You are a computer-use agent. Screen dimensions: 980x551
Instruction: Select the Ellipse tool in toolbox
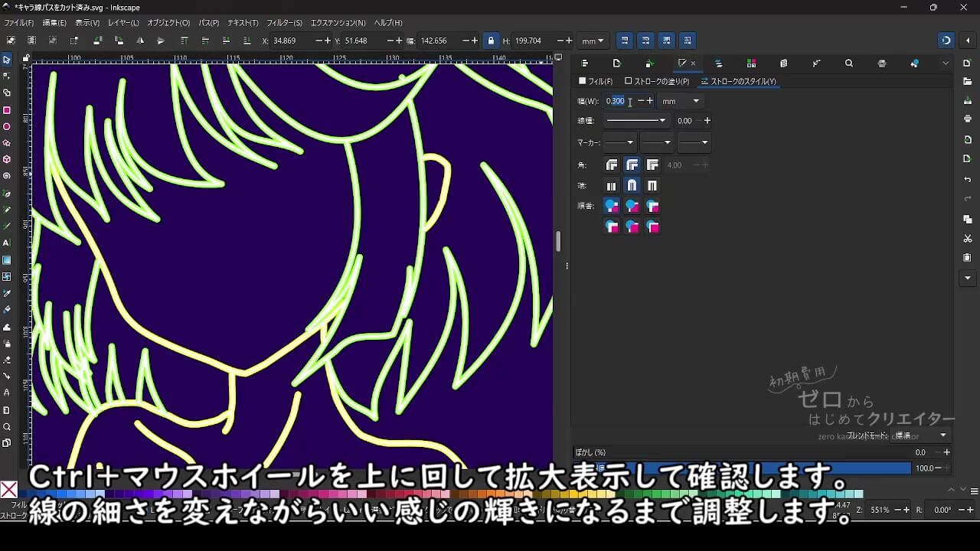(7, 127)
